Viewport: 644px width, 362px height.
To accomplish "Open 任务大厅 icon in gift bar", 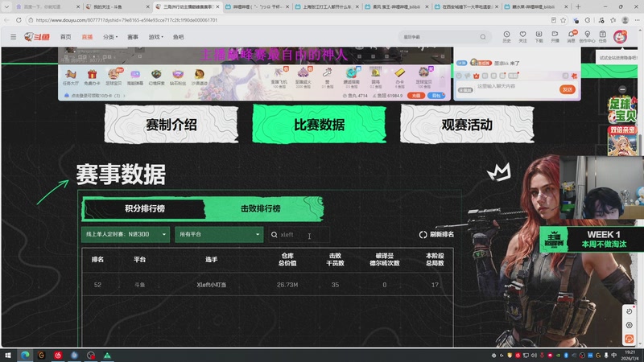I will tap(71, 76).
